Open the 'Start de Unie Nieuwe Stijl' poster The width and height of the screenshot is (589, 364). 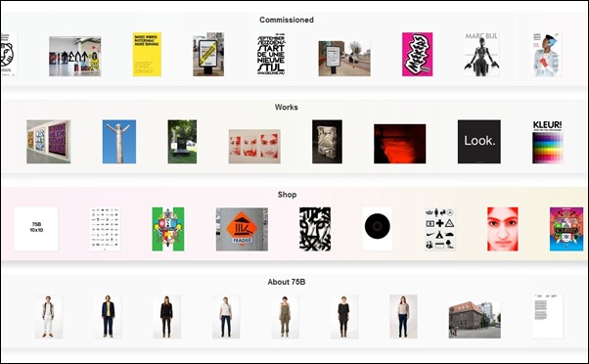tap(271, 55)
